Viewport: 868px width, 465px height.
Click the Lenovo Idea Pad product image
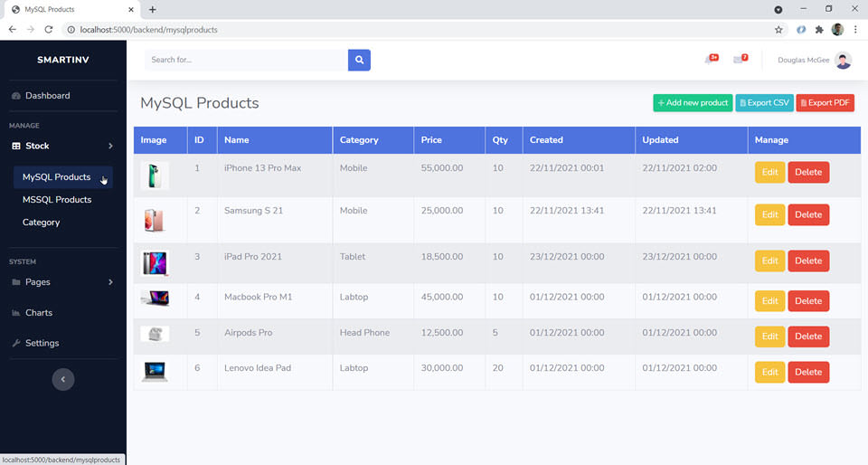[155, 372]
